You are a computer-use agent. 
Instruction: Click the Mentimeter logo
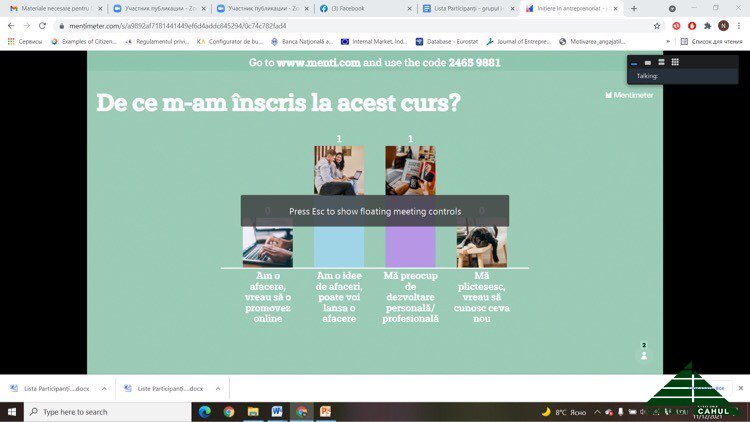pyautogui.click(x=629, y=95)
